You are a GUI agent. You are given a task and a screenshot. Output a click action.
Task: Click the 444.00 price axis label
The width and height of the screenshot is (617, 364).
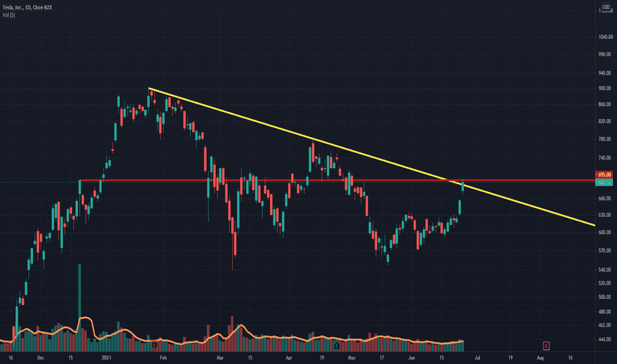click(x=605, y=340)
